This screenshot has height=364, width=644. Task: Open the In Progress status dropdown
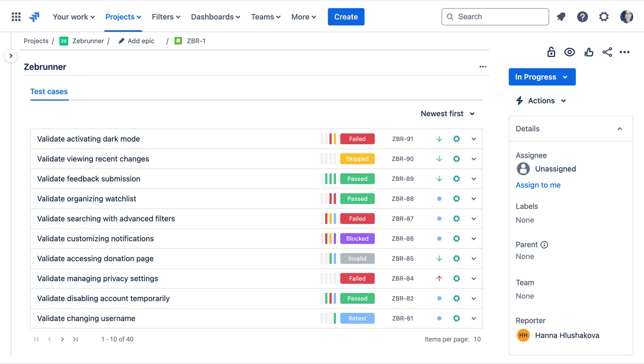pos(542,77)
